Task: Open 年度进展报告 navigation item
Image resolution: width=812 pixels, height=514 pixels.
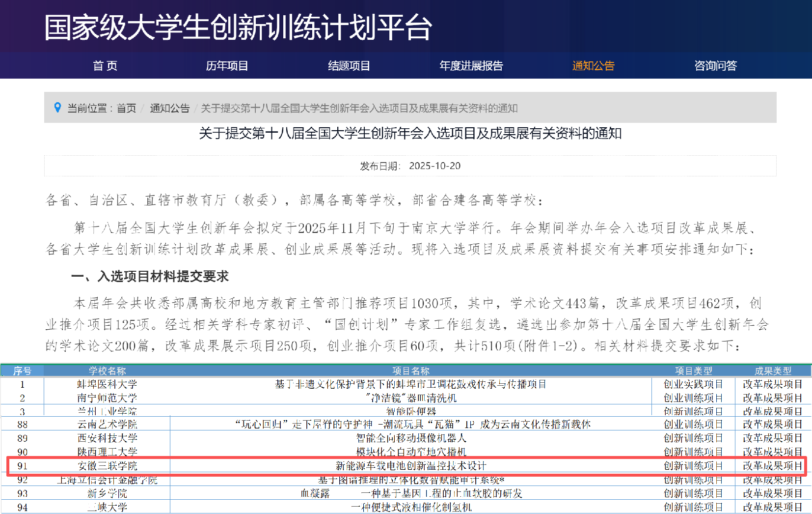Action: click(x=471, y=66)
